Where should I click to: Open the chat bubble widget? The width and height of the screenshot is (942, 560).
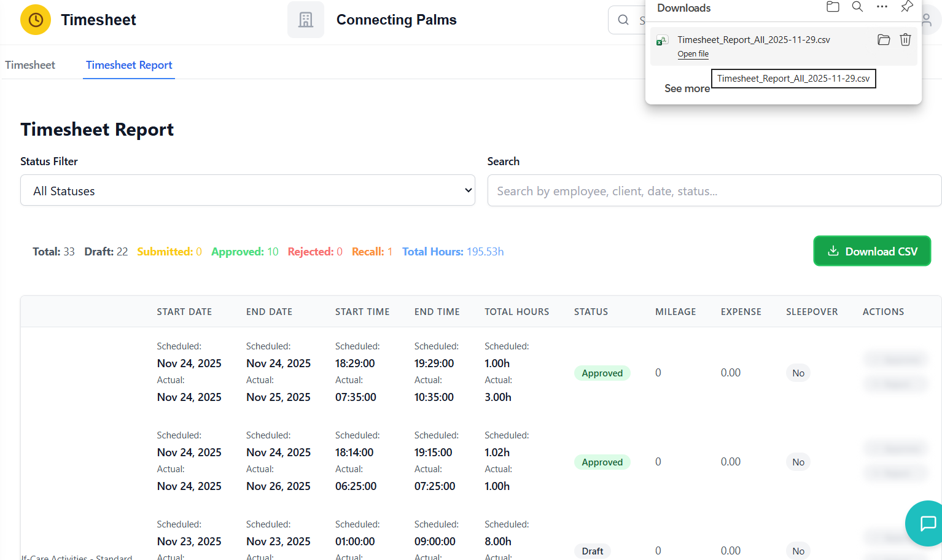coord(927,523)
